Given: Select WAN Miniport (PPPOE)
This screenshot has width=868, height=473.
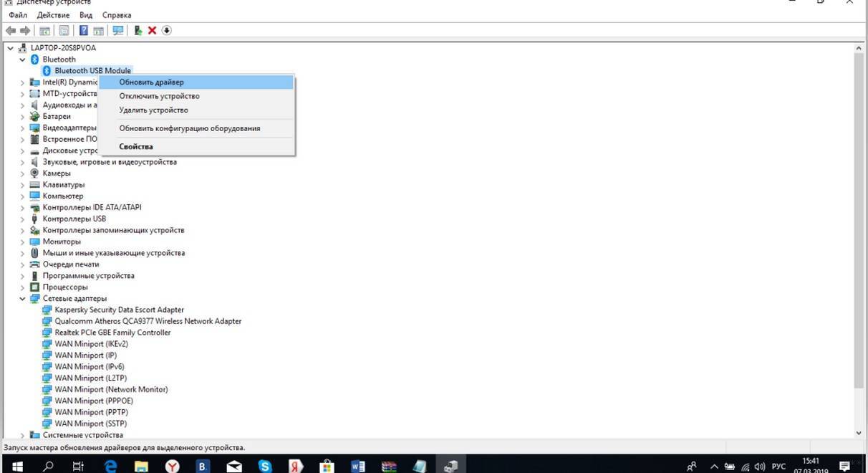Looking at the screenshot, I should pyautogui.click(x=94, y=401).
